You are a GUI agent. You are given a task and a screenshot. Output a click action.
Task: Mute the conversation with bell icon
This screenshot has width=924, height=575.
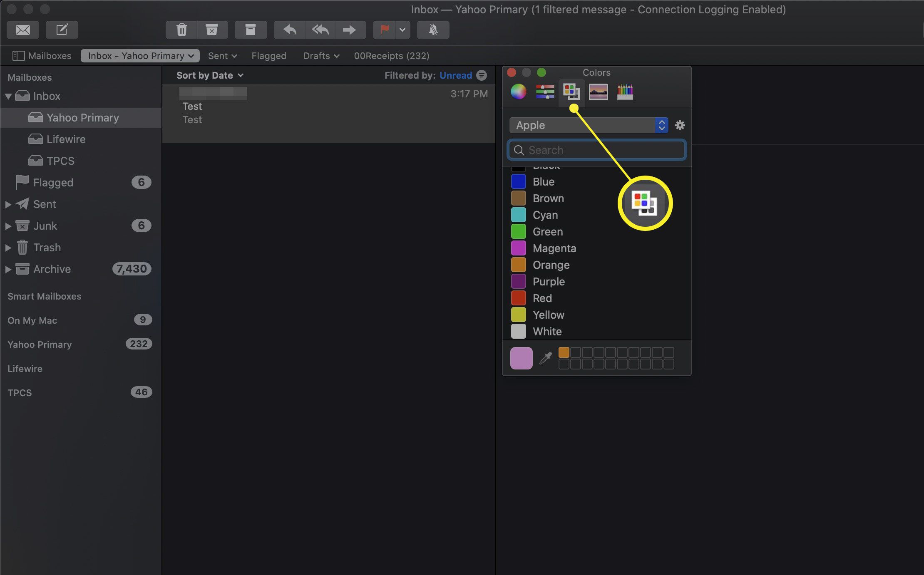click(x=433, y=30)
